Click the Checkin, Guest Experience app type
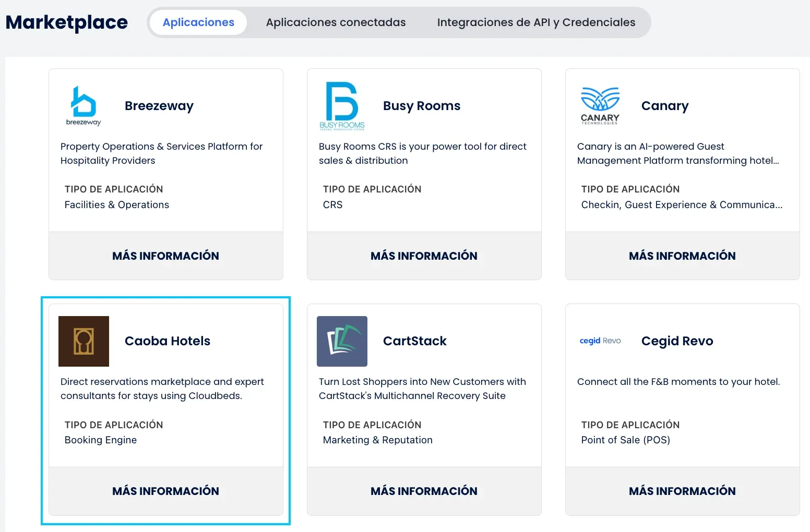 click(x=682, y=205)
